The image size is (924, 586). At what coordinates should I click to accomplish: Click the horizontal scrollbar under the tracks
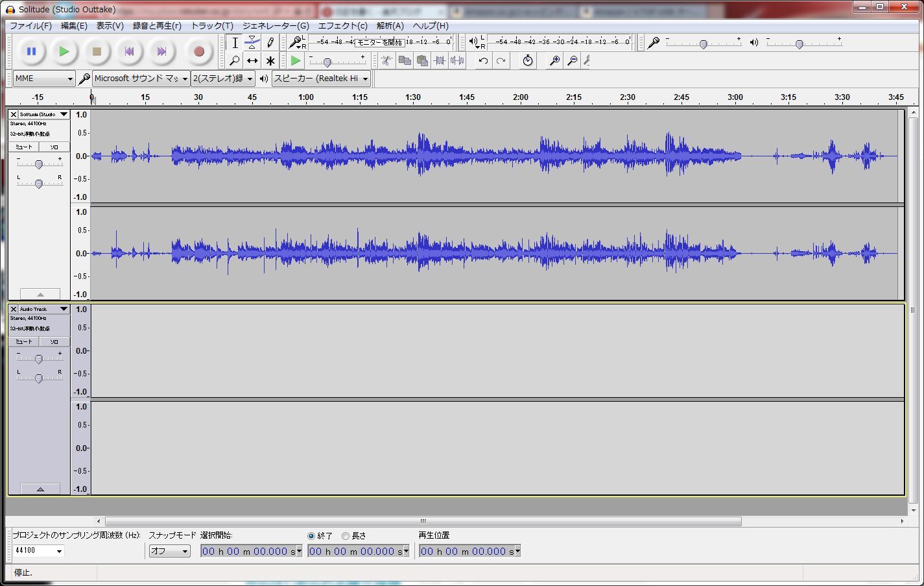pyautogui.click(x=423, y=521)
